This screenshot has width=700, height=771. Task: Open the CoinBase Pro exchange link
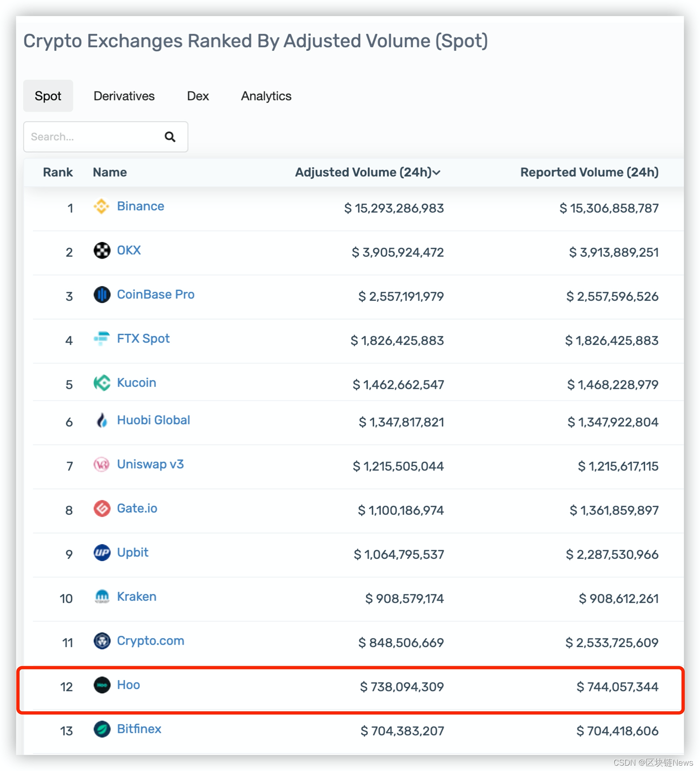tap(156, 295)
